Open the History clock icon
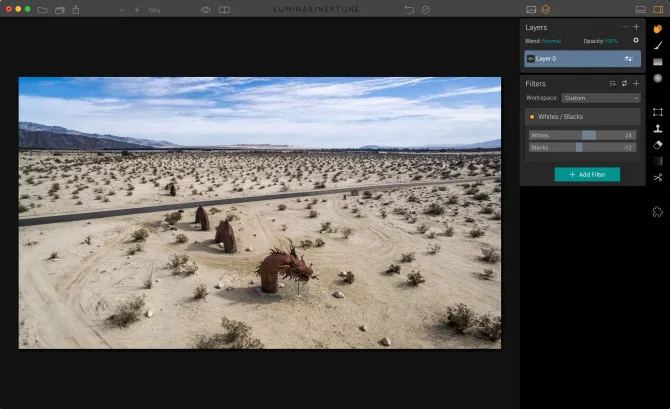The width and height of the screenshot is (670, 409). pos(426,9)
